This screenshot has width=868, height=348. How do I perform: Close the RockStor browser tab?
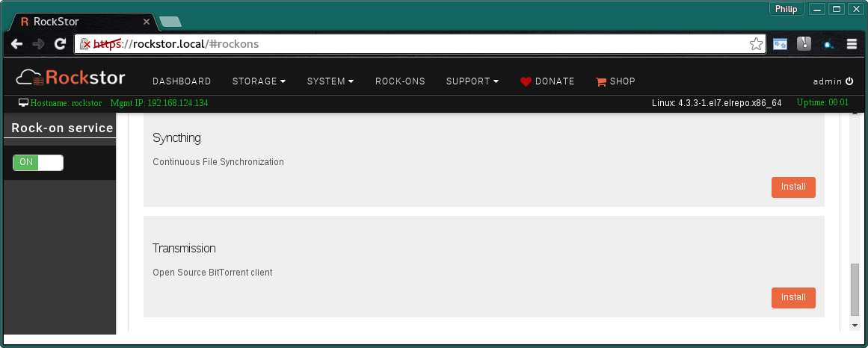(x=147, y=22)
